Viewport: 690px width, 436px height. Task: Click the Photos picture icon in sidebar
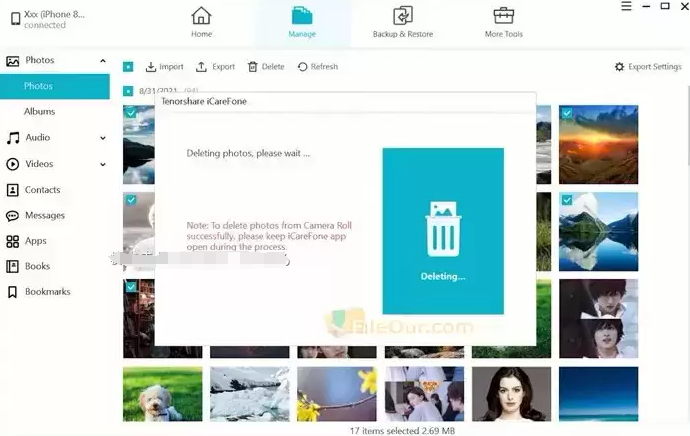click(x=13, y=61)
